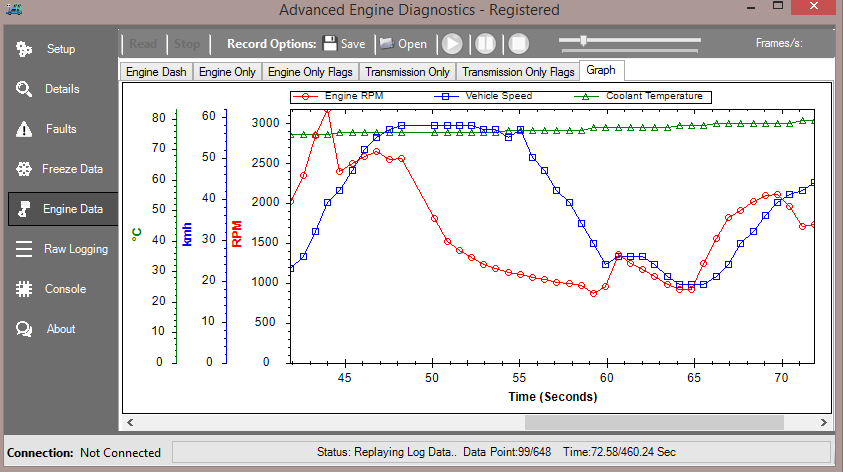Switch to Transmission Only tab
The image size is (843, 472).
click(x=407, y=71)
